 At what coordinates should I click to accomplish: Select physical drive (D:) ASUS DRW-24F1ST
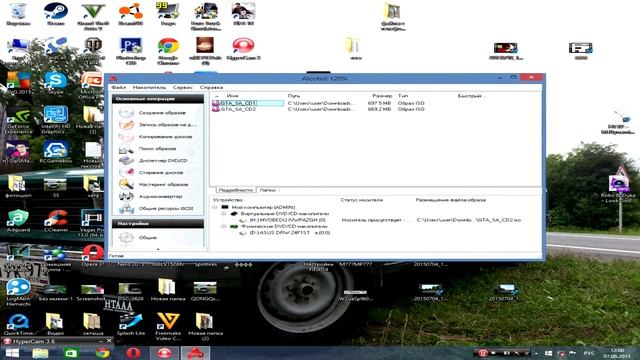290,233
